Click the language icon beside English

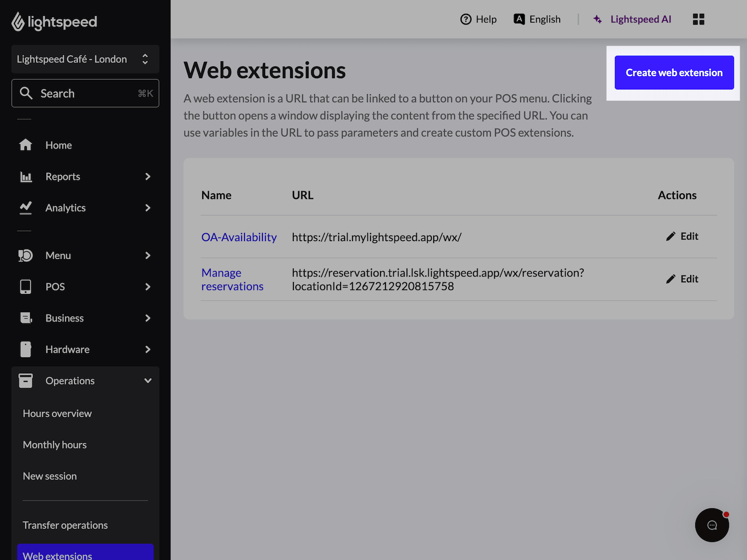coord(519,19)
